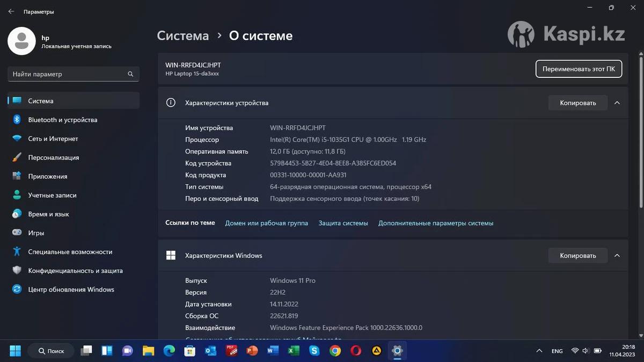644x362 pixels.
Task: Open Skype from the taskbar
Action: coord(314,351)
